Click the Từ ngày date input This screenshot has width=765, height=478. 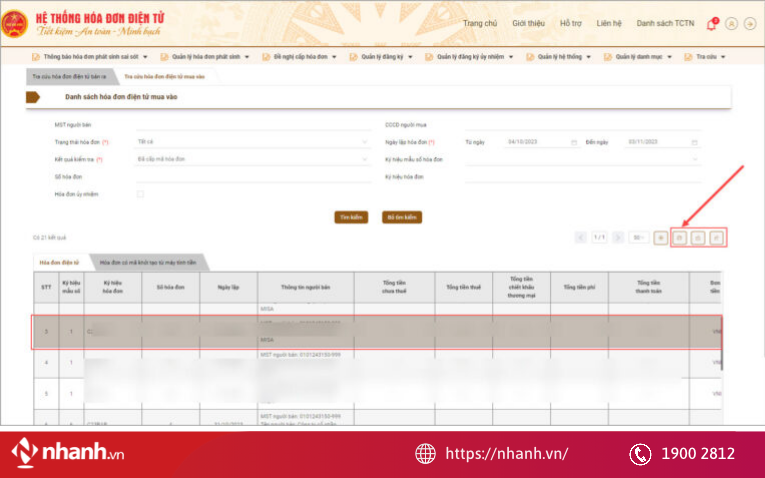[541, 142]
